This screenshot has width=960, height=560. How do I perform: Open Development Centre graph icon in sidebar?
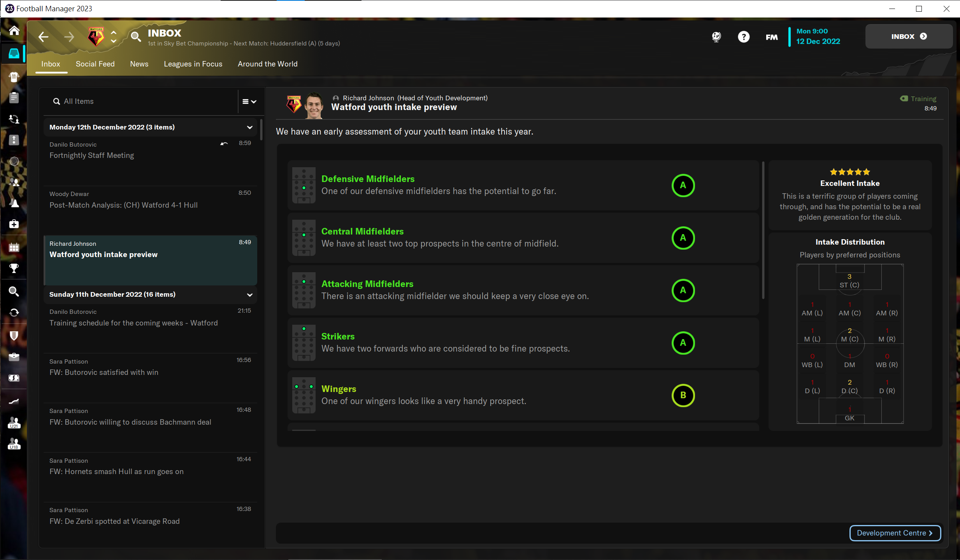(14, 401)
